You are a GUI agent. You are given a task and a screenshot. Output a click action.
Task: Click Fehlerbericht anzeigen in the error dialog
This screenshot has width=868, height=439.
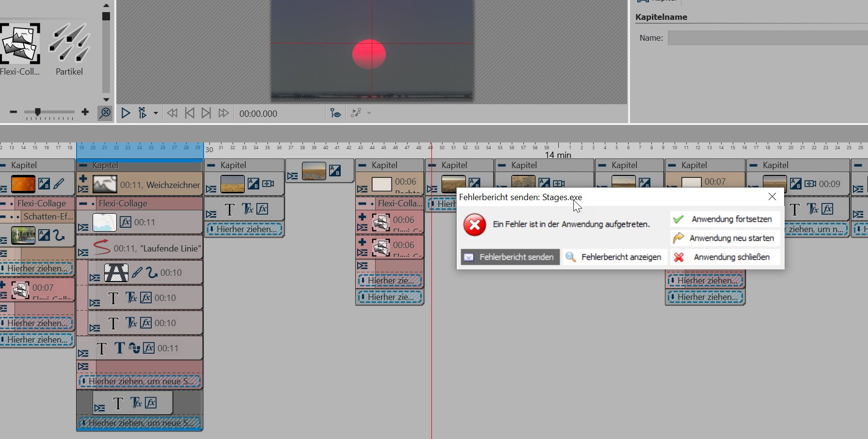tap(614, 257)
